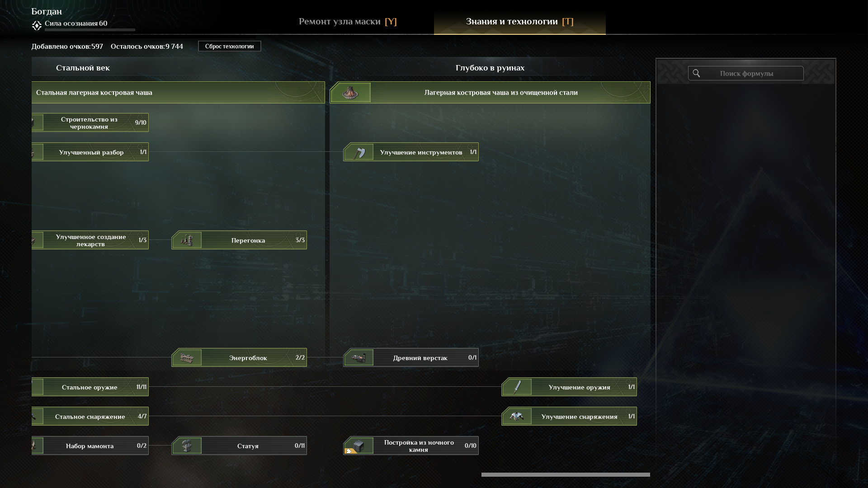The width and height of the screenshot is (868, 488).
Task: Select the Набор мамонта technology node
Action: click(90, 446)
